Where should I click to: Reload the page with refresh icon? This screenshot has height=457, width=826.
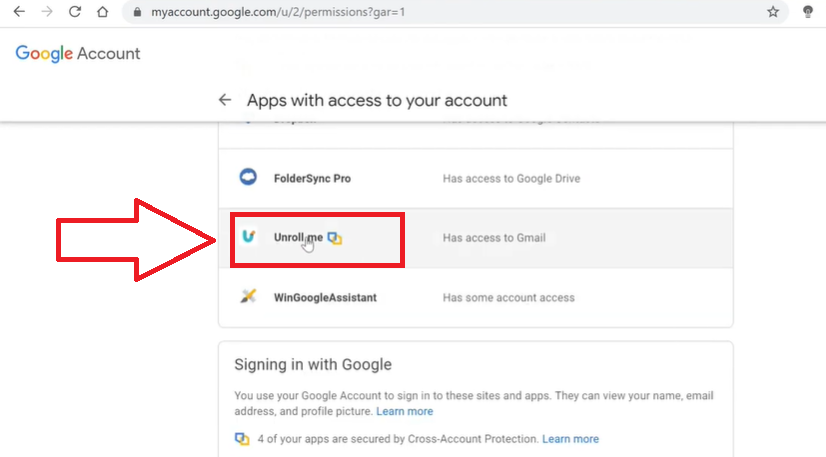tap(75, 12)
